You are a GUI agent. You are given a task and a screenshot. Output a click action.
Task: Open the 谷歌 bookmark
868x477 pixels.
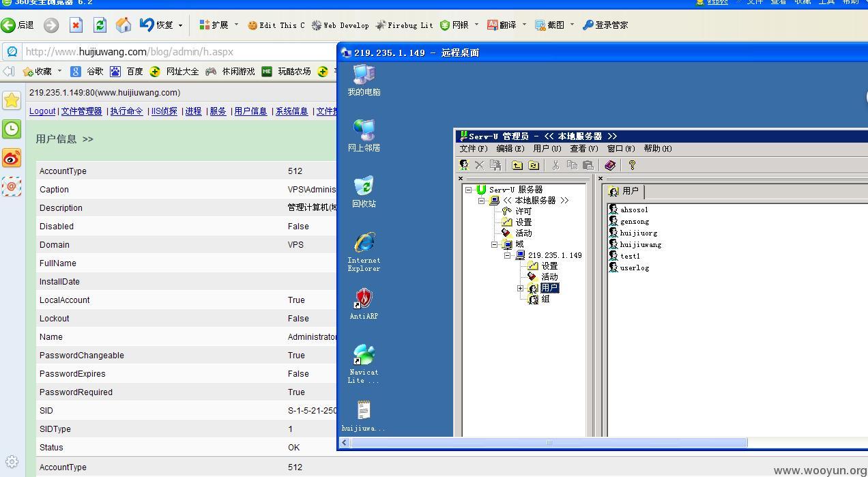coord(87,72)
